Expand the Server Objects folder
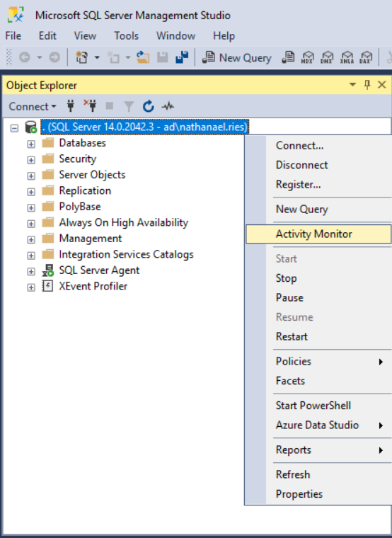Viewport: 392px width, 538px height. [31, 176]
